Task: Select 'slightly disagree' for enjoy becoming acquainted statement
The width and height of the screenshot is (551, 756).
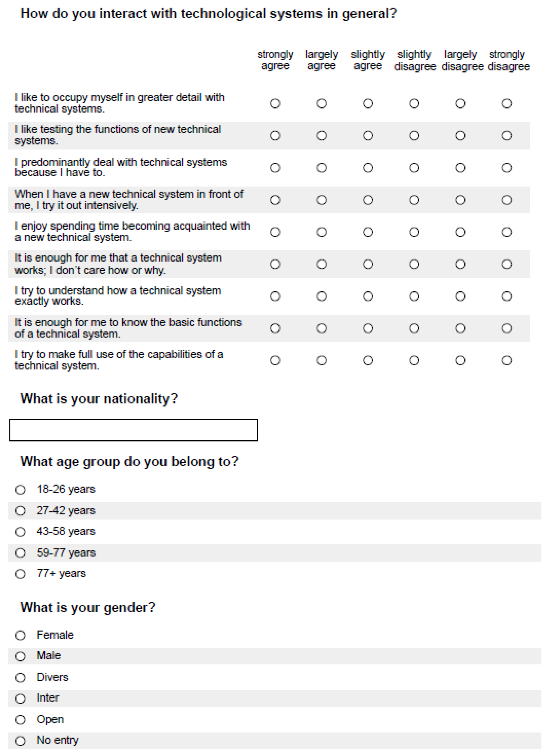Action: 414,232
